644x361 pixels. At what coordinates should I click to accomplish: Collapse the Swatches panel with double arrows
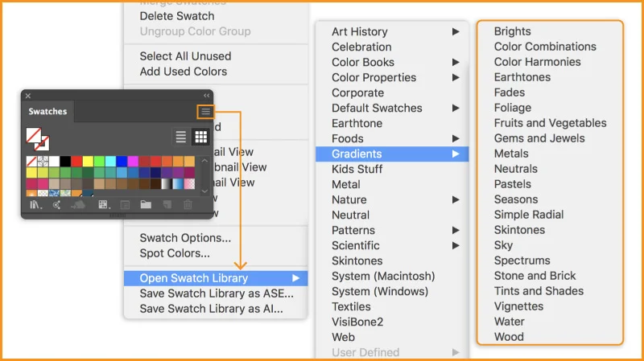point(206,95)
